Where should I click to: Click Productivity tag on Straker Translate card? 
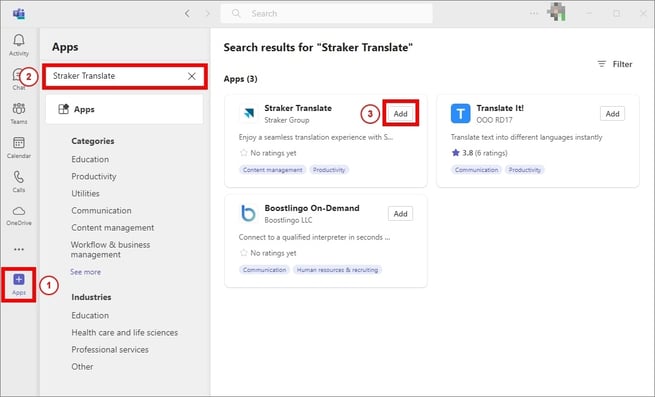tap(329, 170)
